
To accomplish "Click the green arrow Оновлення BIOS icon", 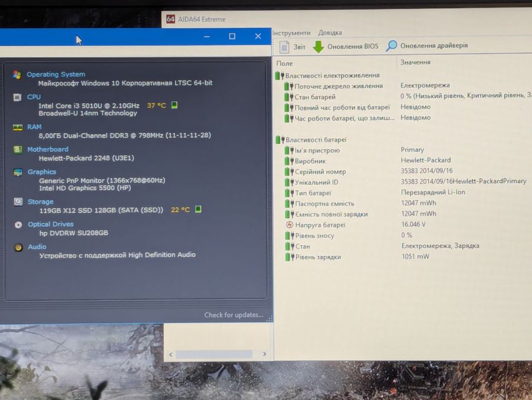I will pos(318,47).
